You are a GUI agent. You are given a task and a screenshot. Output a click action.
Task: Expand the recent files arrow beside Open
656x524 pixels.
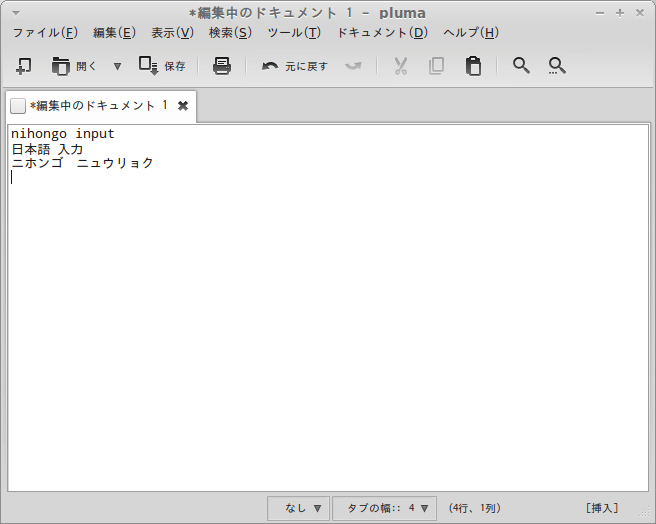117,66
